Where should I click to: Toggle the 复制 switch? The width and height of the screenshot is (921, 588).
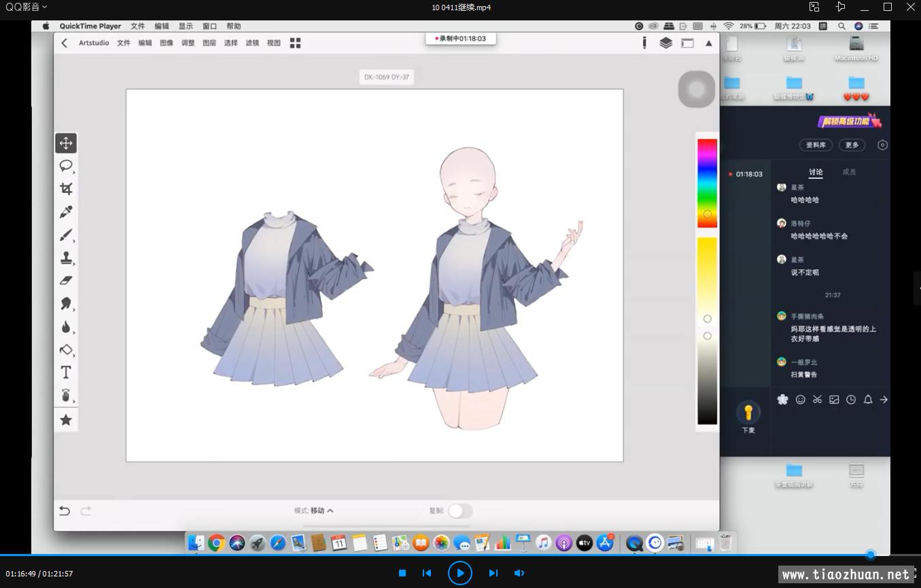coord(459,511)
